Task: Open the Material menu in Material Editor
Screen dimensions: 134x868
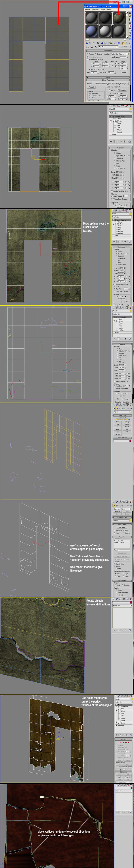Action: point(88,9)
